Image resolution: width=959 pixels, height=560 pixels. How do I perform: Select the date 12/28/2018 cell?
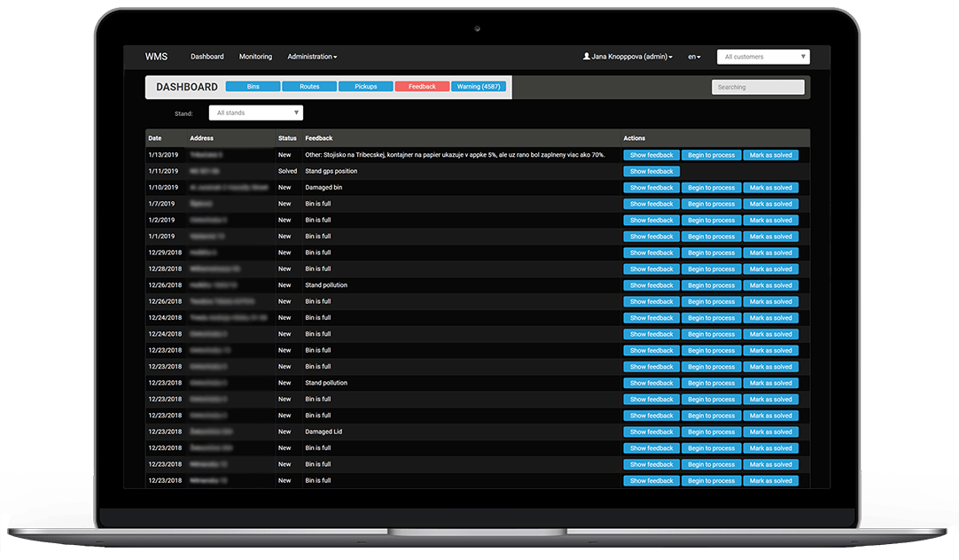tap(165, 269)
